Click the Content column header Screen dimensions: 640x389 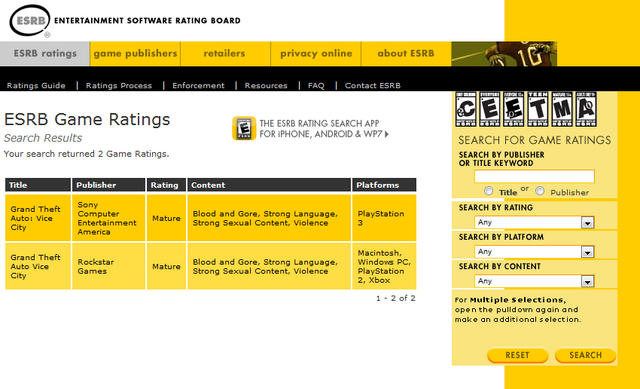point(269,185)
